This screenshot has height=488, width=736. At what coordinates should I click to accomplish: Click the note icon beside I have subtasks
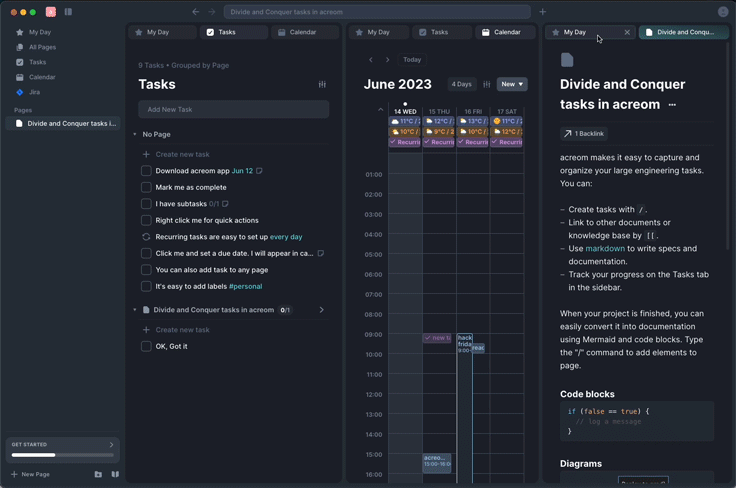coord(225,204)
